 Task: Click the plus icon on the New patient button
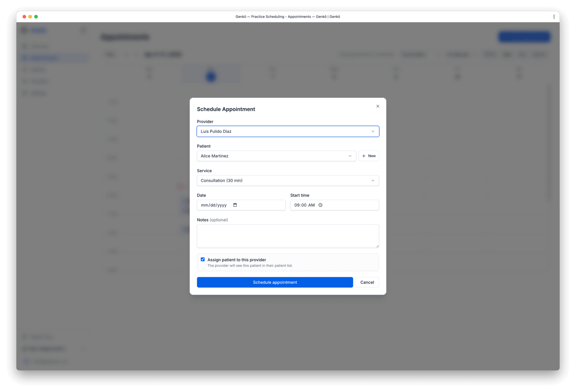pyautogui.click(x=364, y=156)
